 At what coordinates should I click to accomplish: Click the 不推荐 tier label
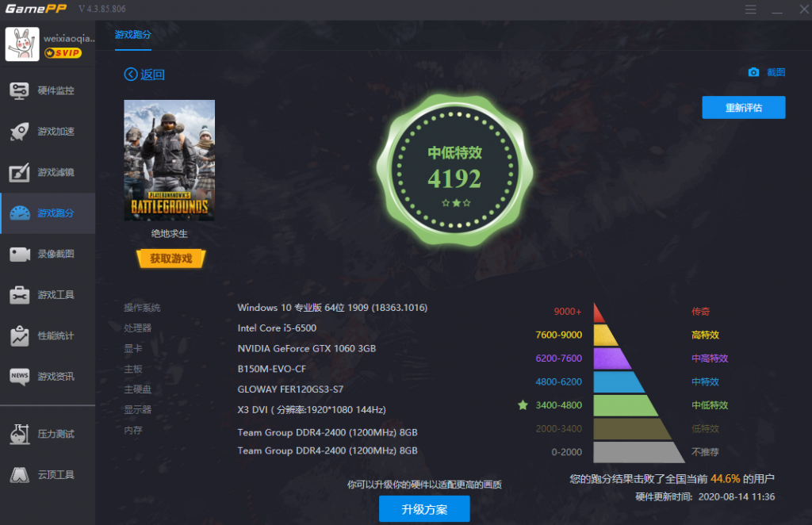click(x=705, y=452)
